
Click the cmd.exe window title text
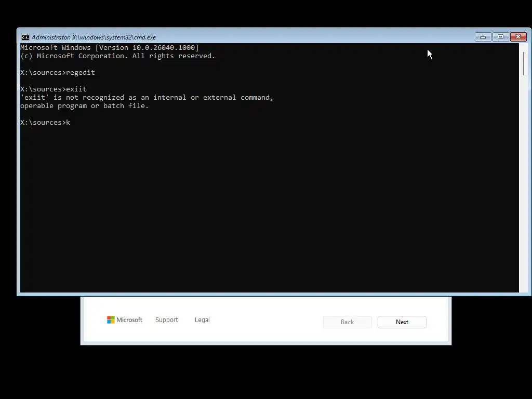pos(94,37)
